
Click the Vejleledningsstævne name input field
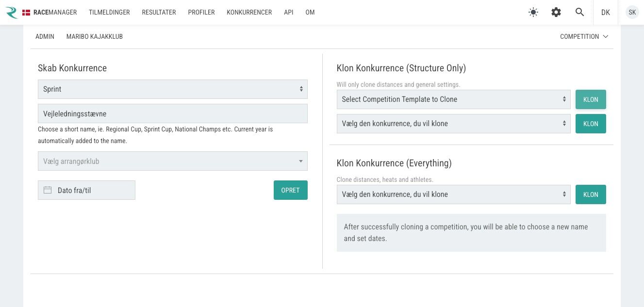173,113
